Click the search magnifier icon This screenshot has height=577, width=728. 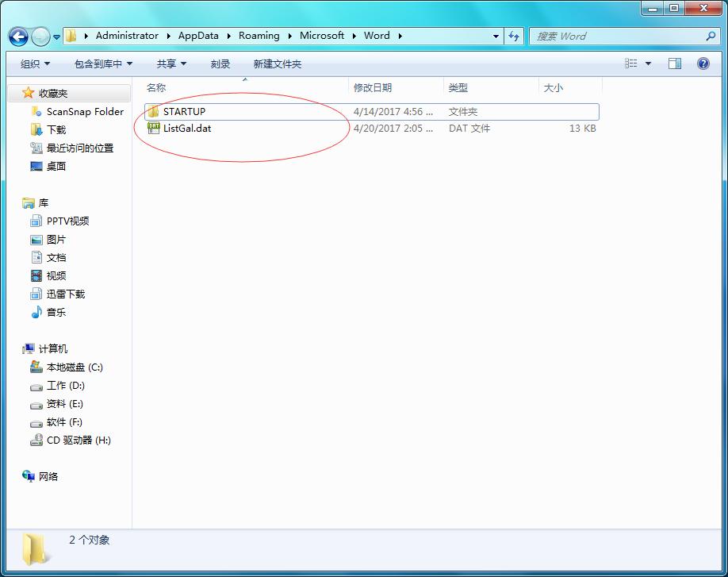(711, 37)
